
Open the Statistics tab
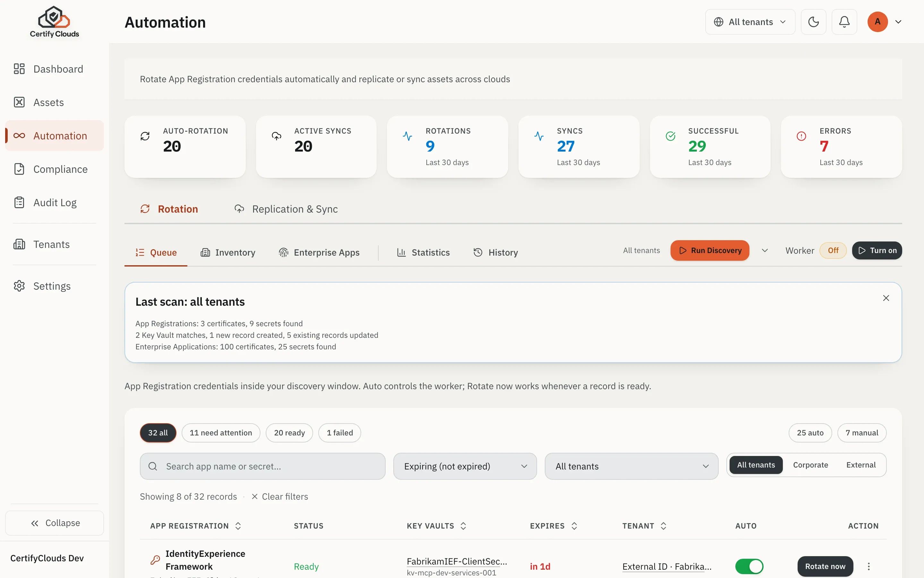(x=423, y=252)
